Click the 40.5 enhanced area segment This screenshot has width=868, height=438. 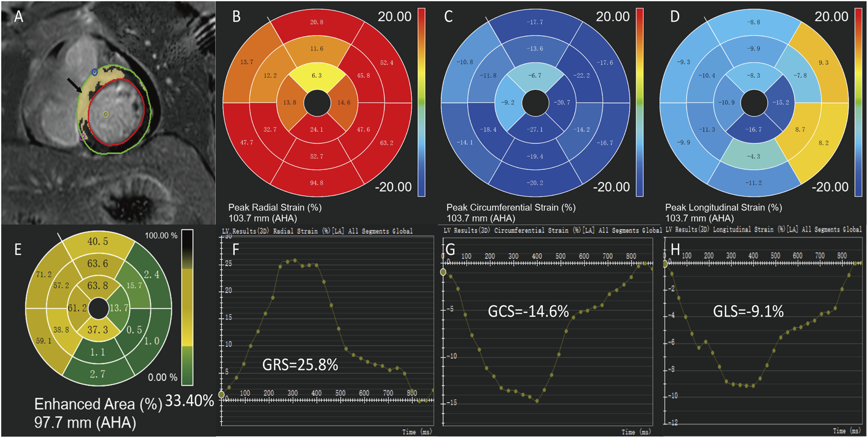click(x=98, y=242)
